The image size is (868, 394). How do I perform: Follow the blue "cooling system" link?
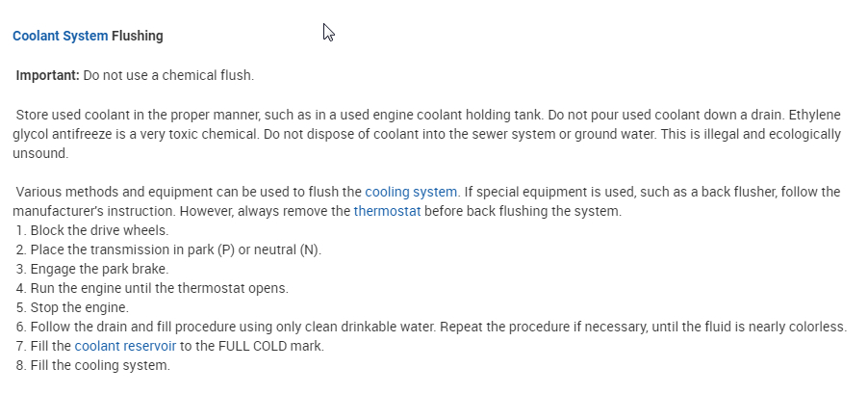click(x=411, y=191)
